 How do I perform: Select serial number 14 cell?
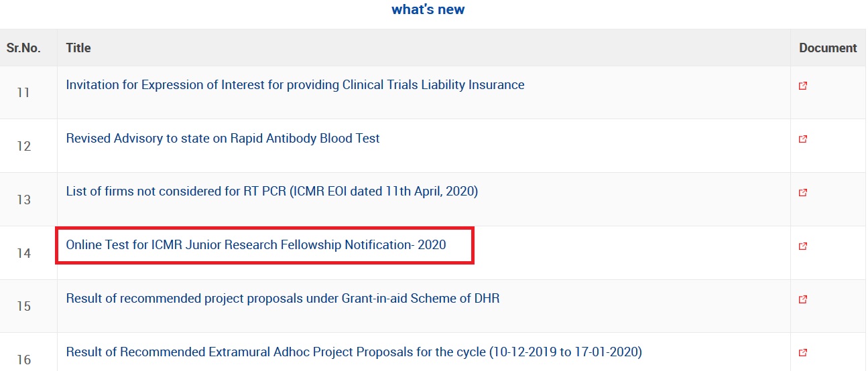pos(23,253)
